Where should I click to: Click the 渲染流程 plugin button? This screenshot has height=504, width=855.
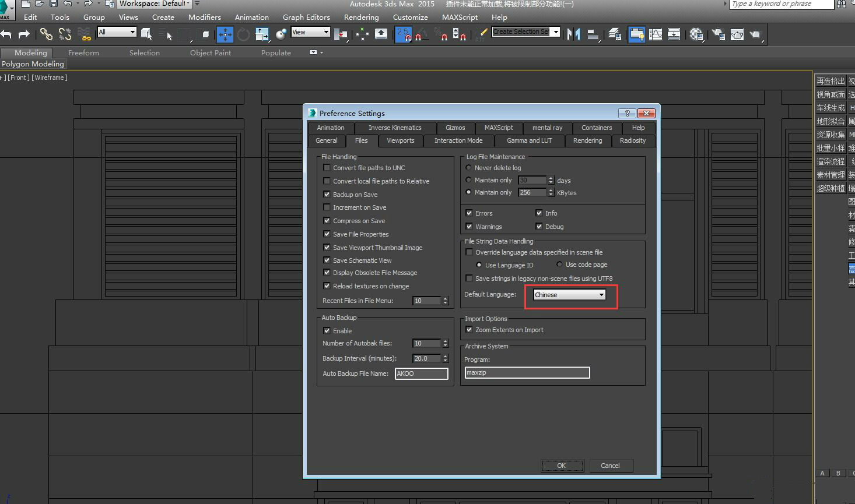point(831,161)
